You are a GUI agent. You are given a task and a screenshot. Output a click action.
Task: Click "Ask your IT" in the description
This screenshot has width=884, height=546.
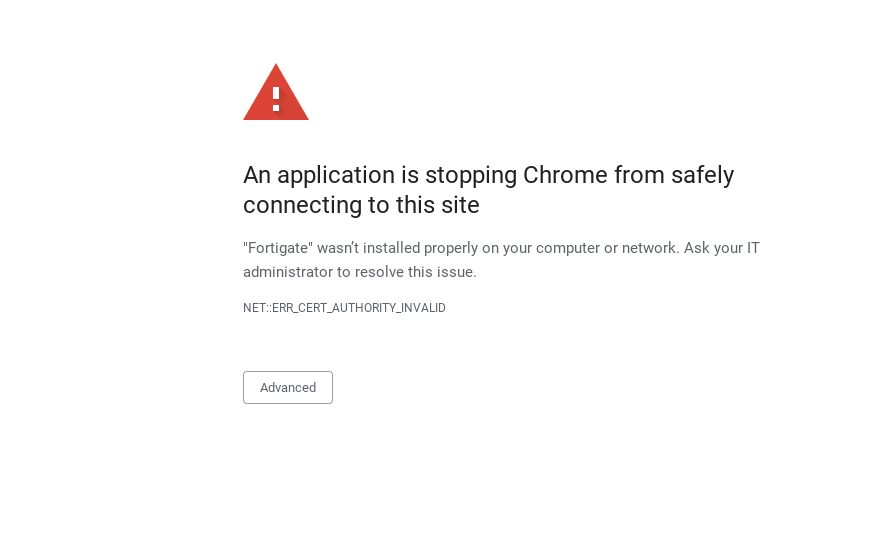[x=722, y=248]
